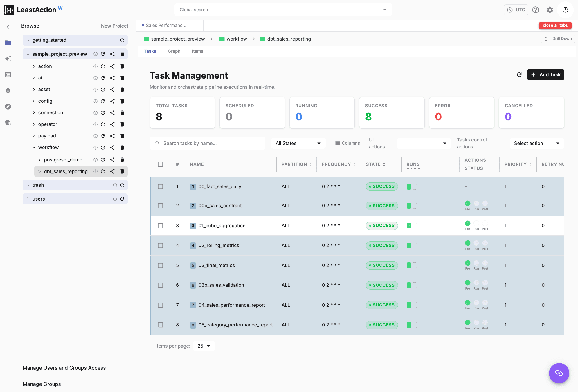The height and width of the screenshot is (392, 578).
Task: Open the All States filter dropdown
Action: 298,144
